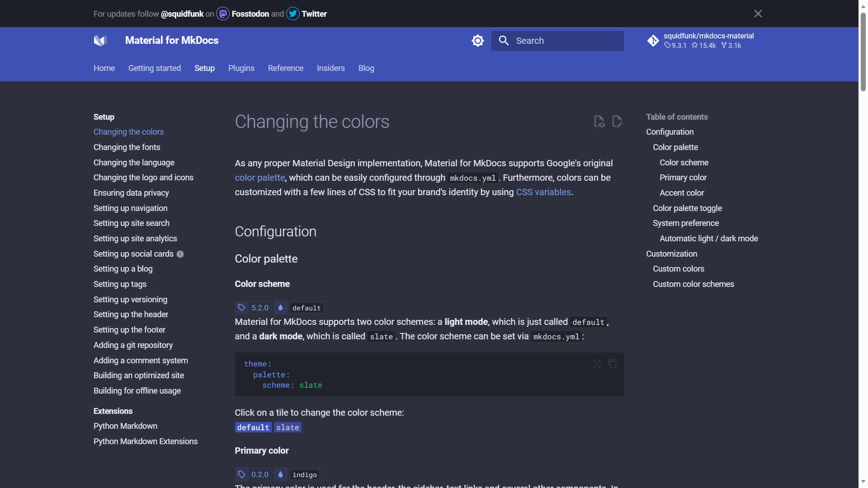Click into the Search field
The height and width of the screenshot is (488, 868).
point(565,41)
